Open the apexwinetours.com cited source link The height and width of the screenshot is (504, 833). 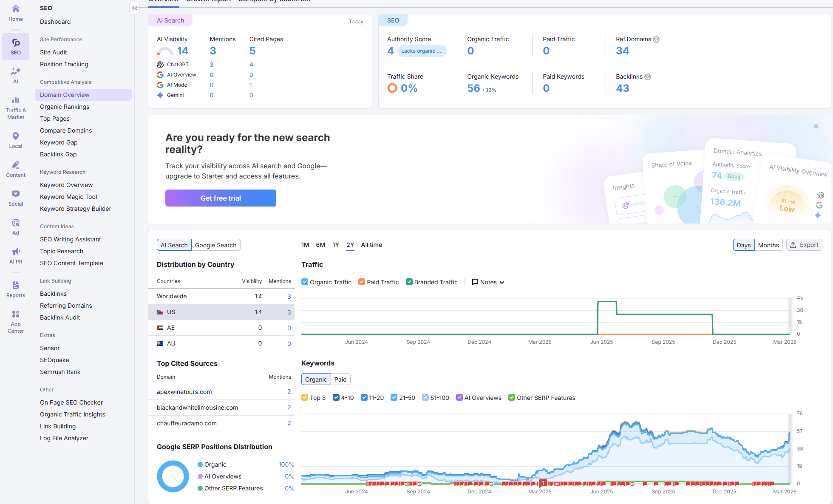184,392
